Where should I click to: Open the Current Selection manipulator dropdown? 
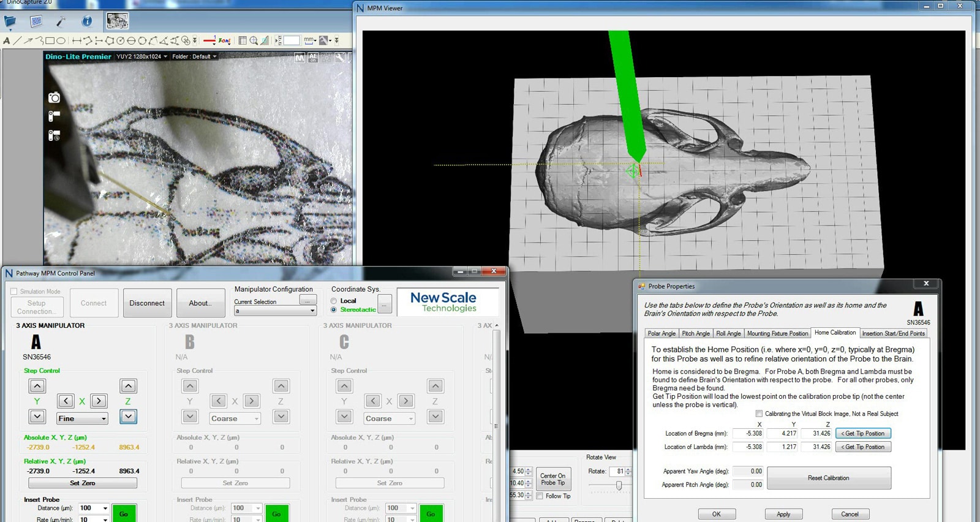[x=275, y=311]
